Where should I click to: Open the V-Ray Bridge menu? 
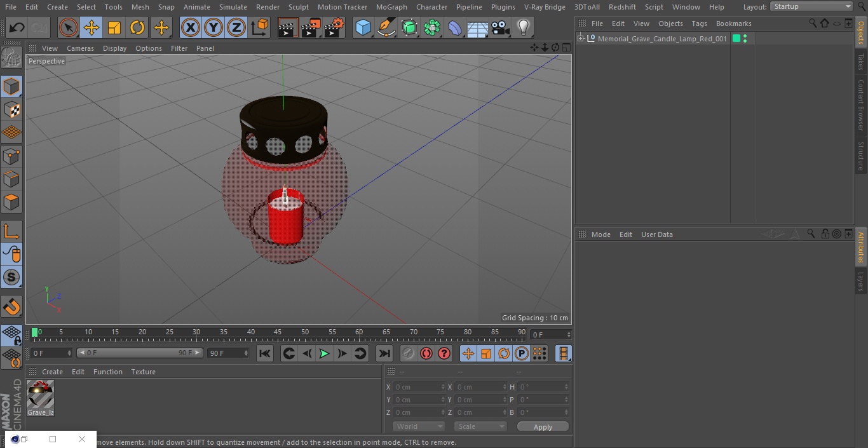(545, 7)
